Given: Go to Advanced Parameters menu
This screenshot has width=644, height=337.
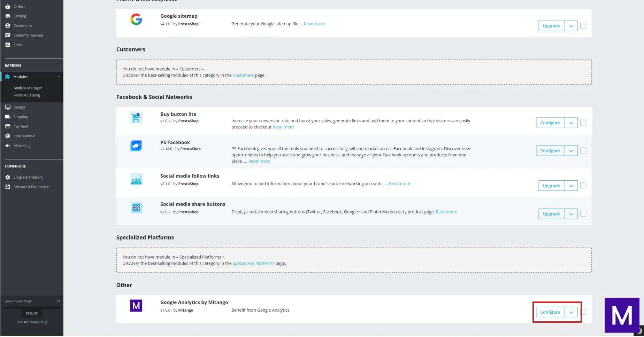Looking at the screenshot, I should pyautogui.click(x=32, y=187).
